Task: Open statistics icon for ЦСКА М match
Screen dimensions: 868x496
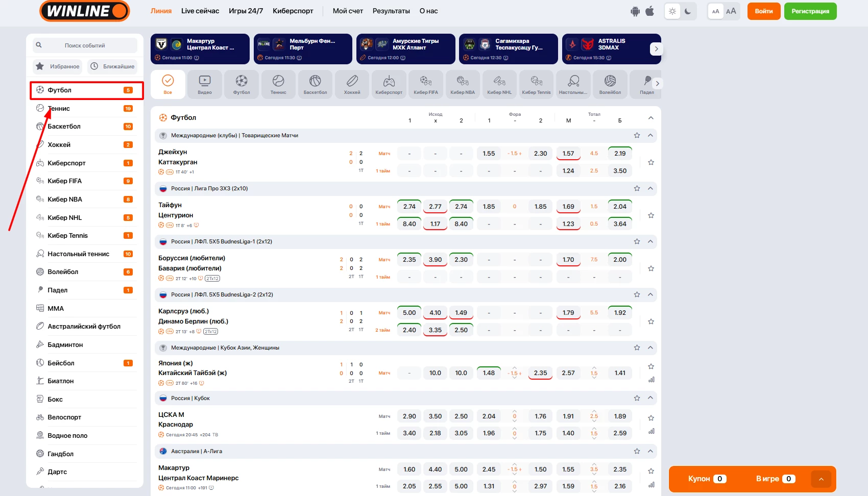Action: (651, 431)
